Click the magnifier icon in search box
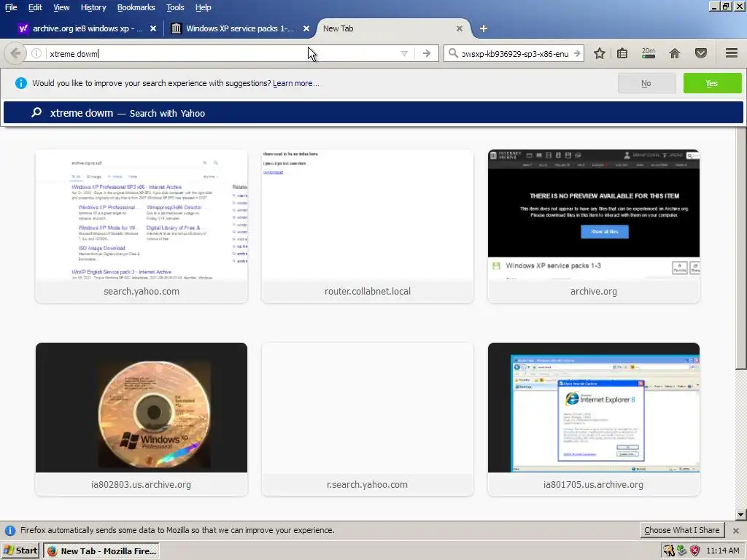 coord(453,53)
